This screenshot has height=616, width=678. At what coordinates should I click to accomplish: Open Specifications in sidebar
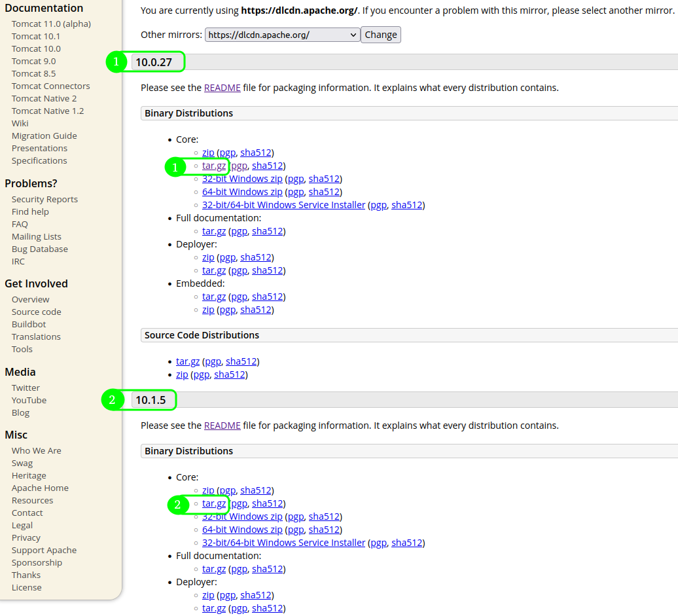click(39, 161)
